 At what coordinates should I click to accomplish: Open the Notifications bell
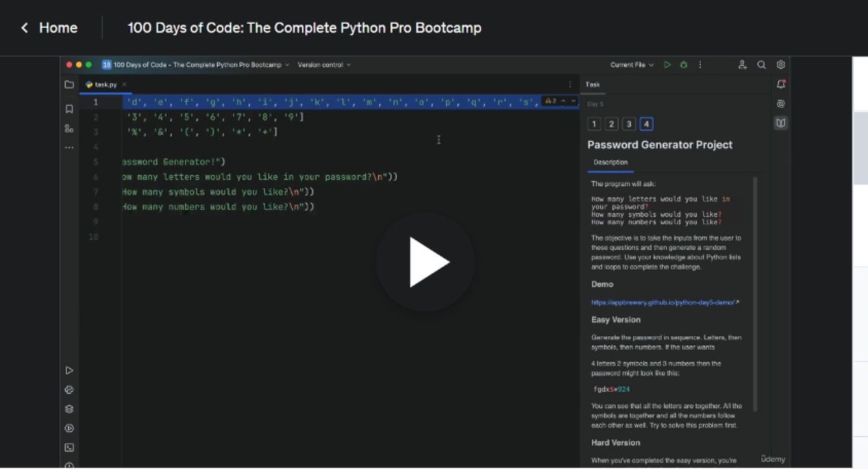[781, 84]
